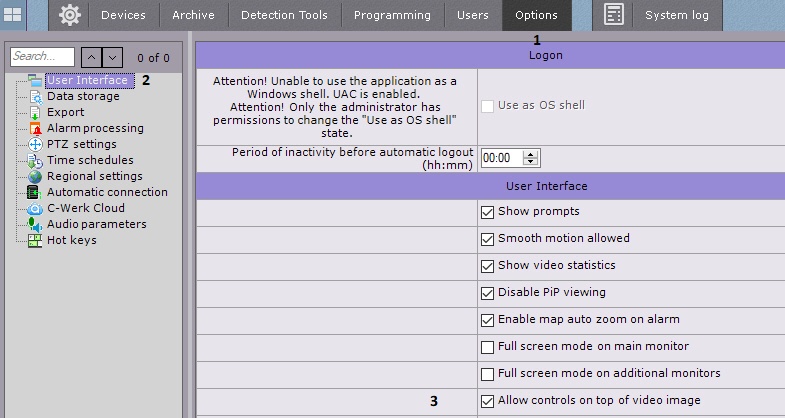Click the Export icon in tree

click(36, 113)
